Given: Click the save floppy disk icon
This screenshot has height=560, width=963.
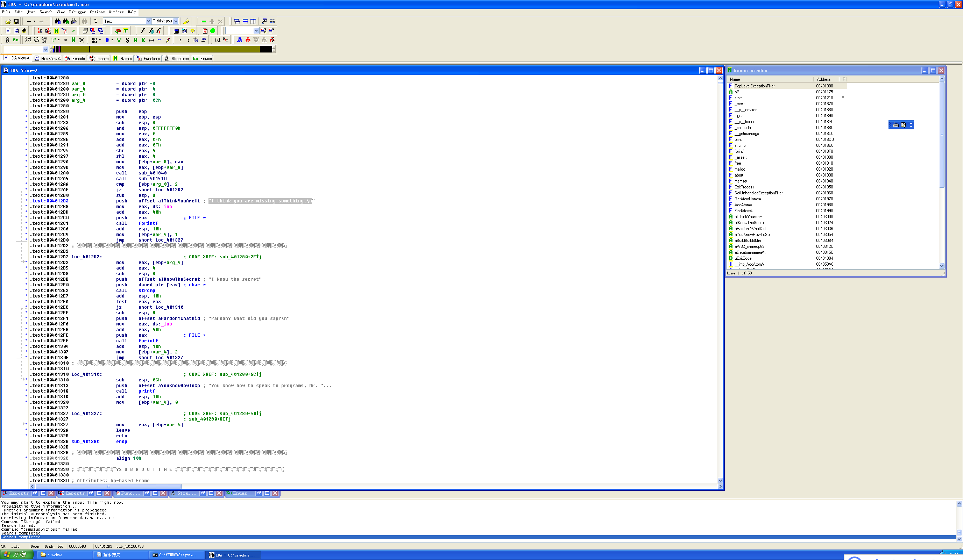Looking at the screenshot, I should click(16, 21).
